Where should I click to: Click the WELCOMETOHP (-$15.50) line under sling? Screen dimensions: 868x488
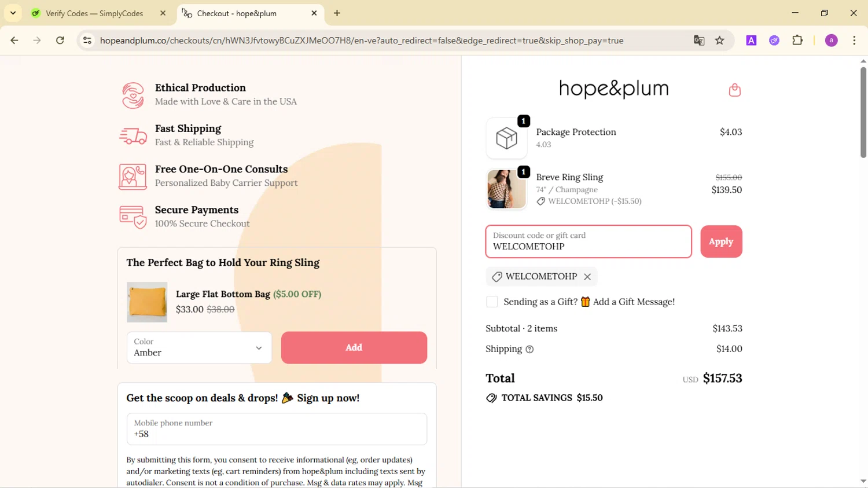[589, 201]
